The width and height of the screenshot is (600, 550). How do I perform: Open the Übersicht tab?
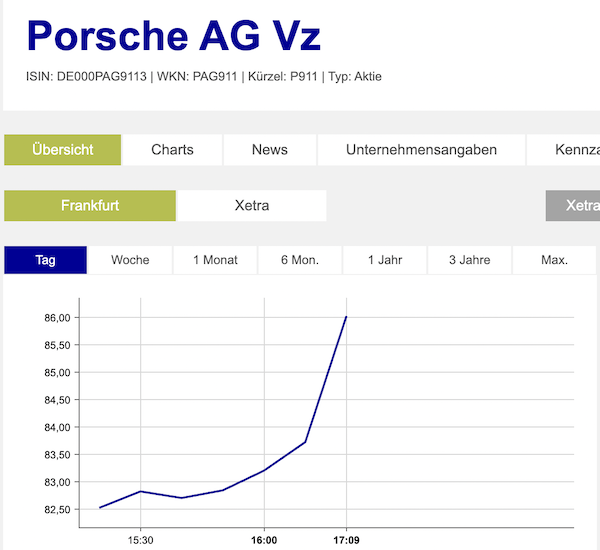click(x=62, y=150)
